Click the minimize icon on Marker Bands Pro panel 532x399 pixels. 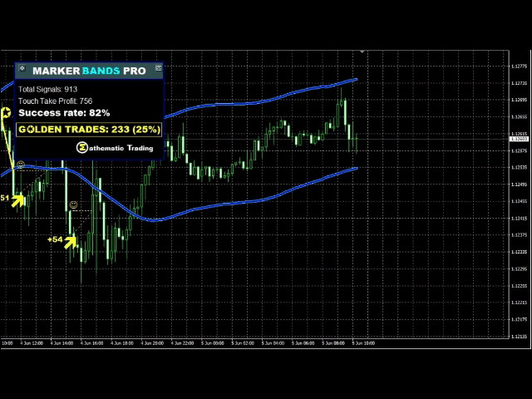159,68
